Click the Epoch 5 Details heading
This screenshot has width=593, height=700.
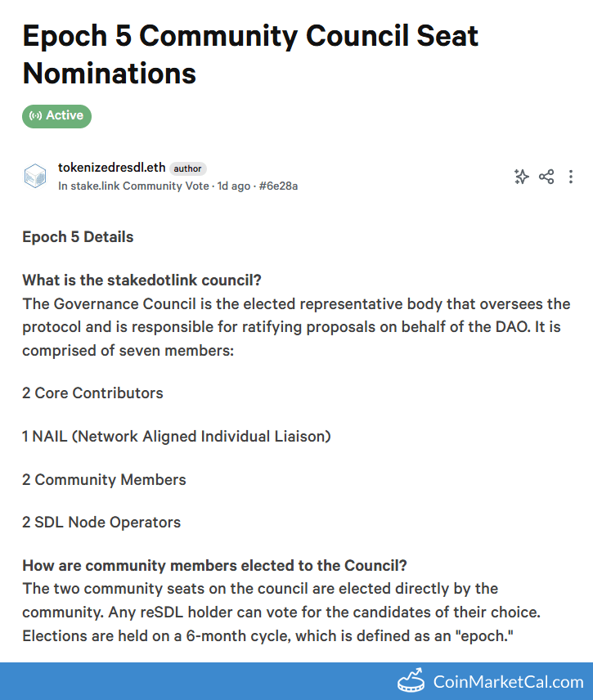coord(78,237)
